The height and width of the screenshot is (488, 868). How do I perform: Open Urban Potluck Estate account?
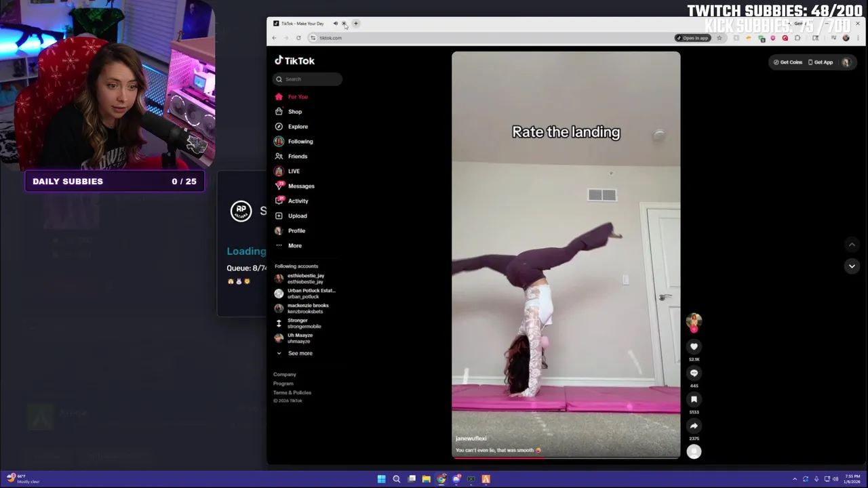[x=305, y=293]
